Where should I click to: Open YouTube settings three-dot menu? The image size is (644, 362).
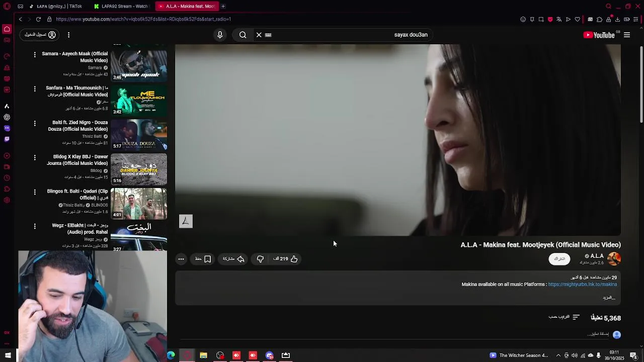click(x=68, y=35)
